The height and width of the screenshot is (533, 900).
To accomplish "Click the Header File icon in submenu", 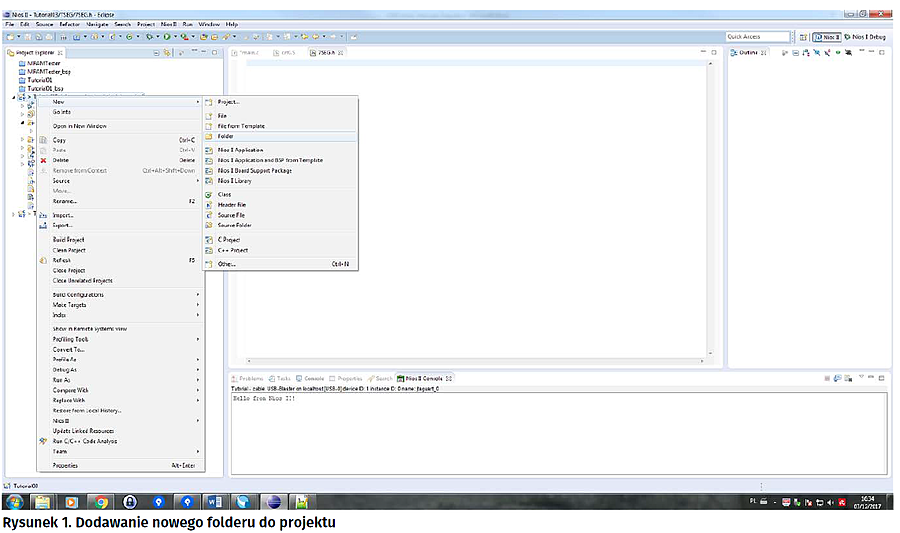I will 210,205.
